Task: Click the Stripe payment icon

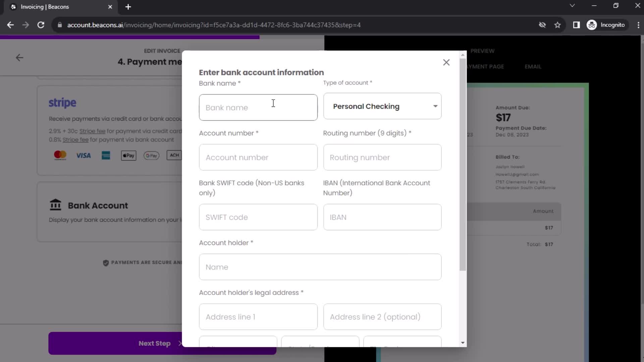Action: [62, 103]
